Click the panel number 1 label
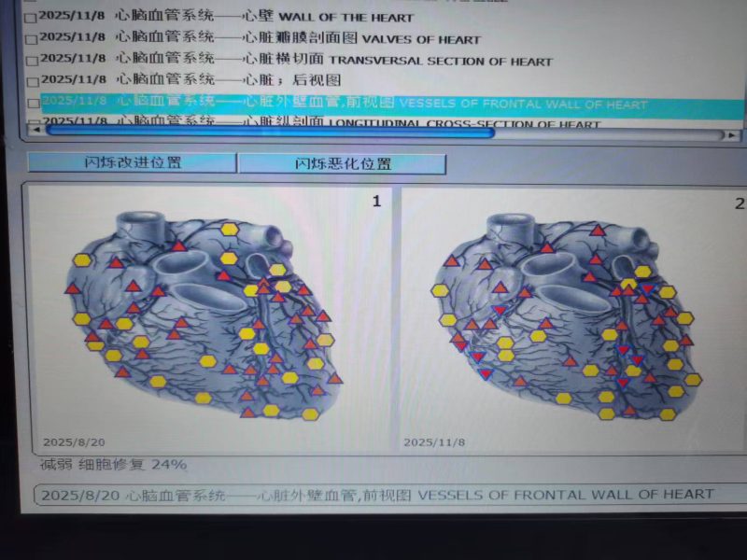747x560 pixels. coord(377,202)
